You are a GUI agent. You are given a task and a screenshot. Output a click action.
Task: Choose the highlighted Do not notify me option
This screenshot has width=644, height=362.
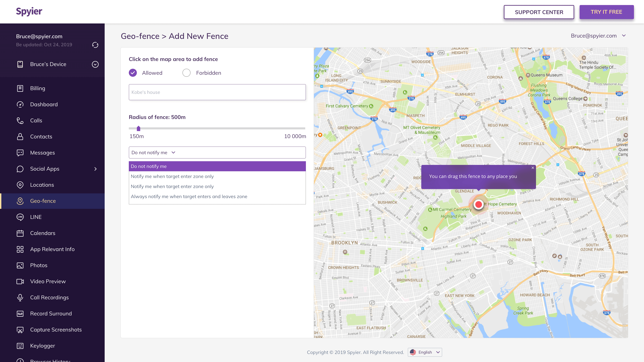pyautogui.click(x=217, y=166)
